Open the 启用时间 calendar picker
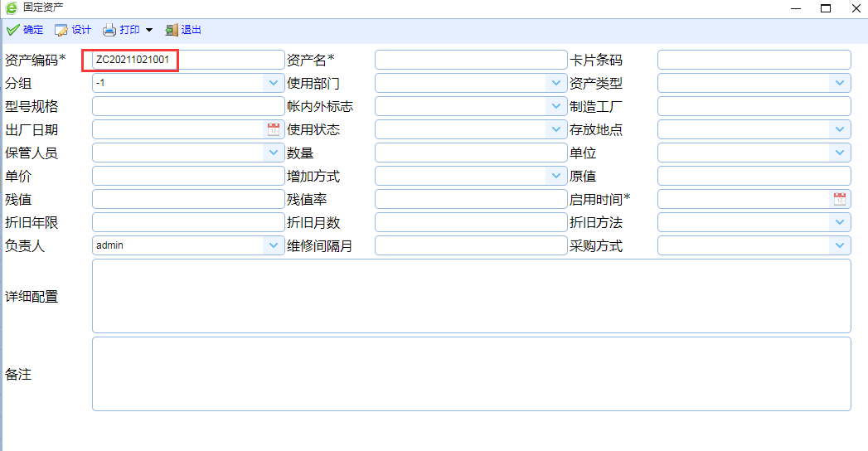 [840, 199]
